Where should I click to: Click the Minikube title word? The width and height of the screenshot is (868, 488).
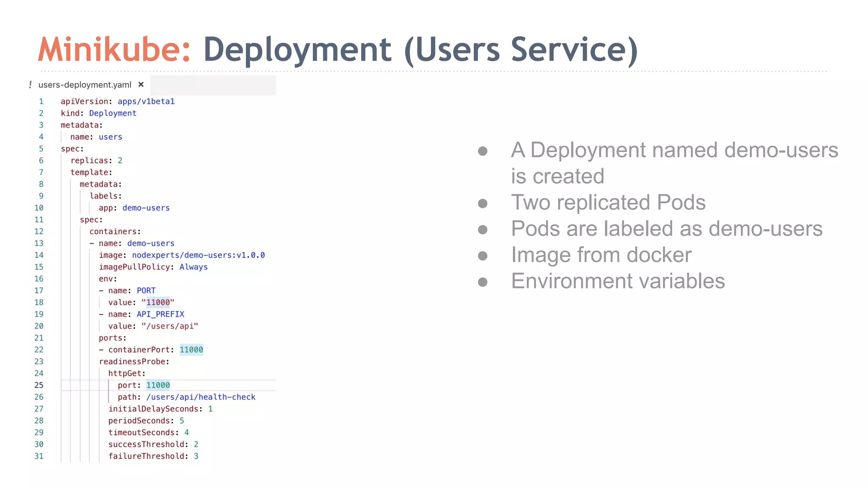pos(114,50)
